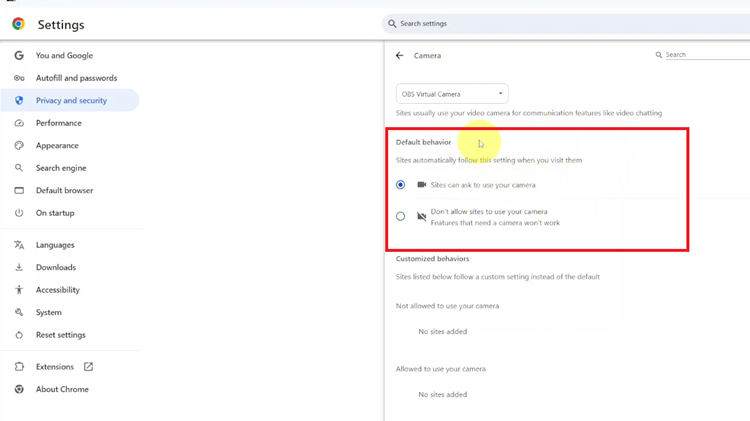Image resolution: width=750 pixels, height=421 pixels.
Task: Click the Search engine magnifier icon
Action: (19, 168)
